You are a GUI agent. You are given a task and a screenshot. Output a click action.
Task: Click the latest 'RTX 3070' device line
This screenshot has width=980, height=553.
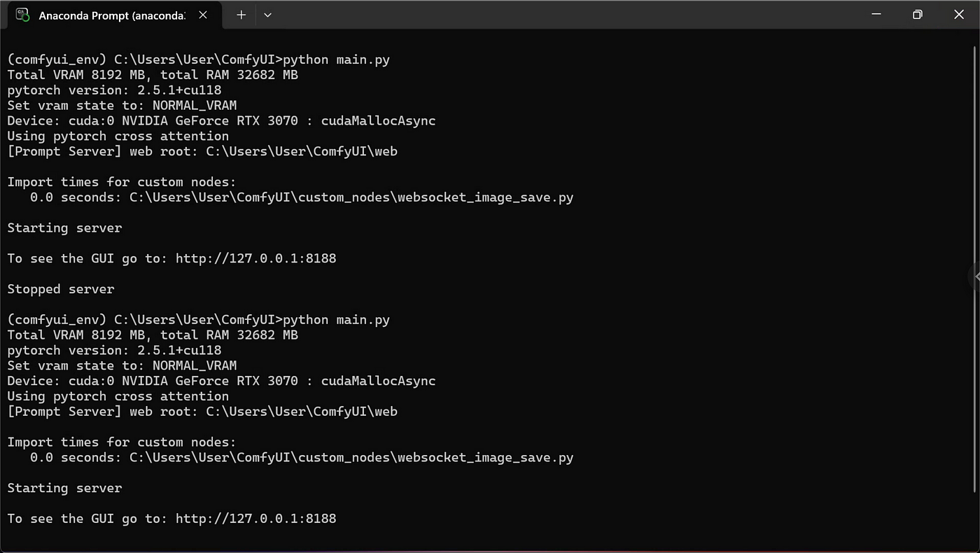221,381
